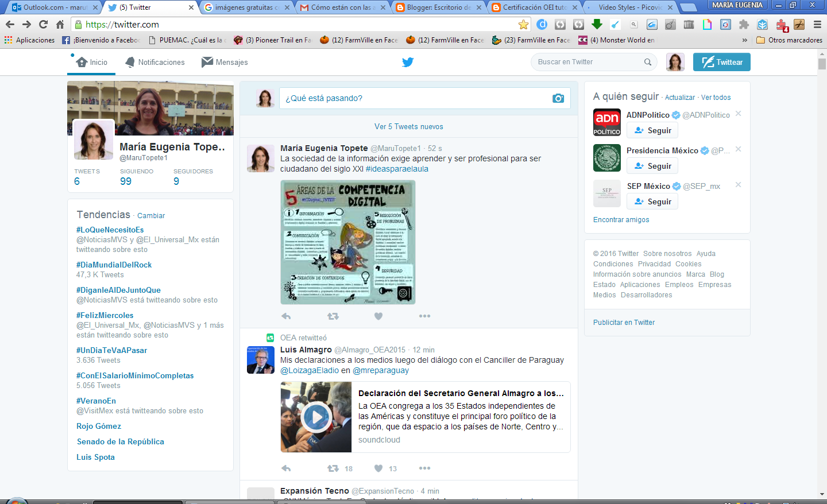Screen dimensions: 827x504
Task: Open the Chrome menu hamburger icon
Action: [817, 24]
